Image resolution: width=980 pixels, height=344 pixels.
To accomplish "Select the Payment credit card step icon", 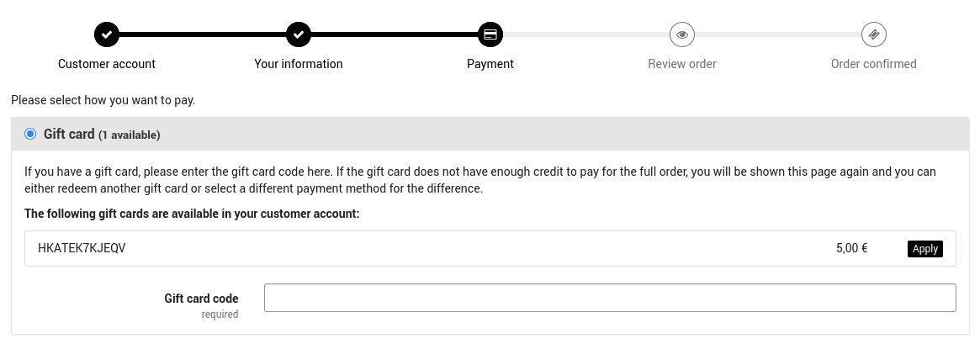I will click(x=490, y=35).
